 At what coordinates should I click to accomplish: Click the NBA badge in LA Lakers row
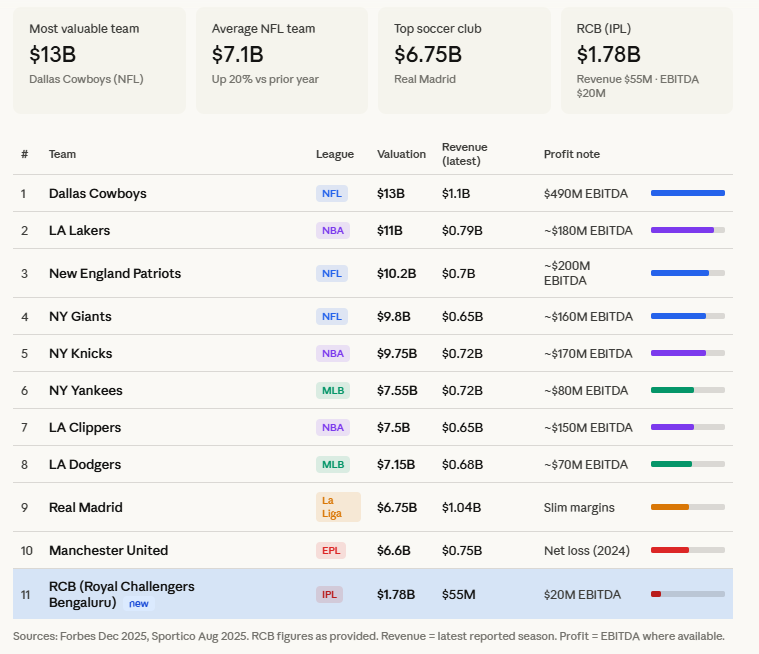click(x=333, y=230)
